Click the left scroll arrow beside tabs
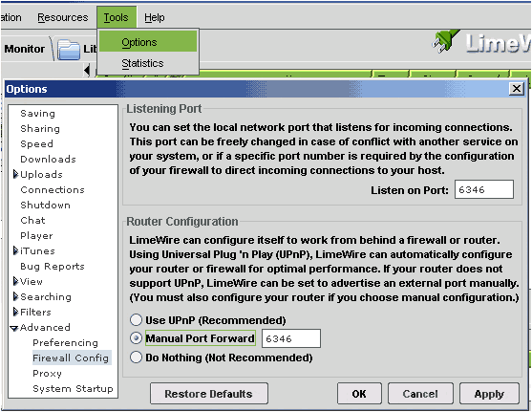532x412 pixels. 87,70
